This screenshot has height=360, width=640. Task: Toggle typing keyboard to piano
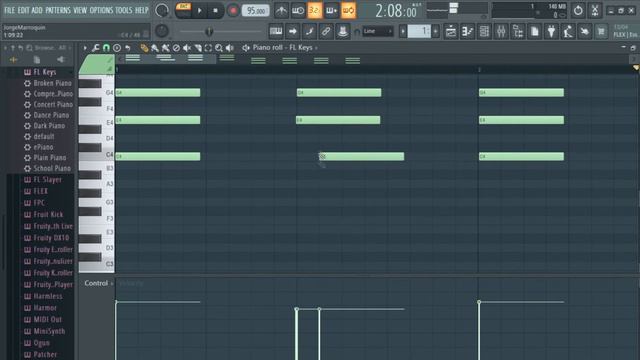[x=276, y=31]
